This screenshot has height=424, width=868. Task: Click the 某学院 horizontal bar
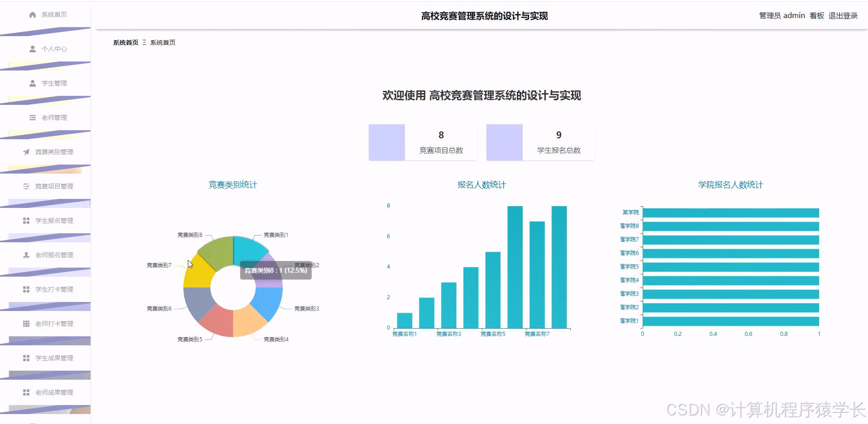point(731,213)
